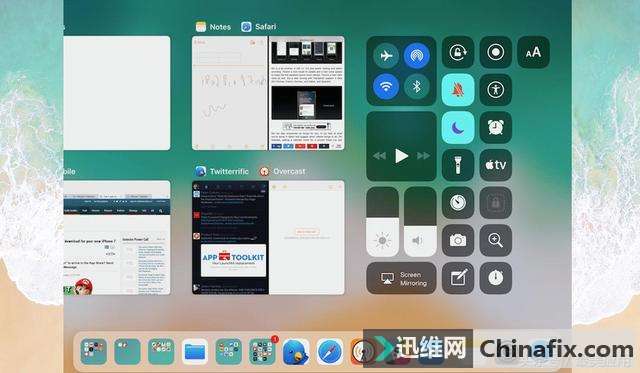Skip to next track
This screenshot has height=373, width=640.
tap(423, 155)
